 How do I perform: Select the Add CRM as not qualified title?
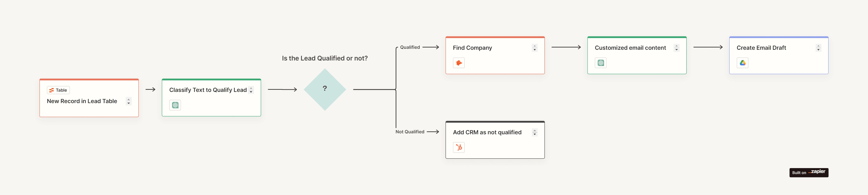487,132
